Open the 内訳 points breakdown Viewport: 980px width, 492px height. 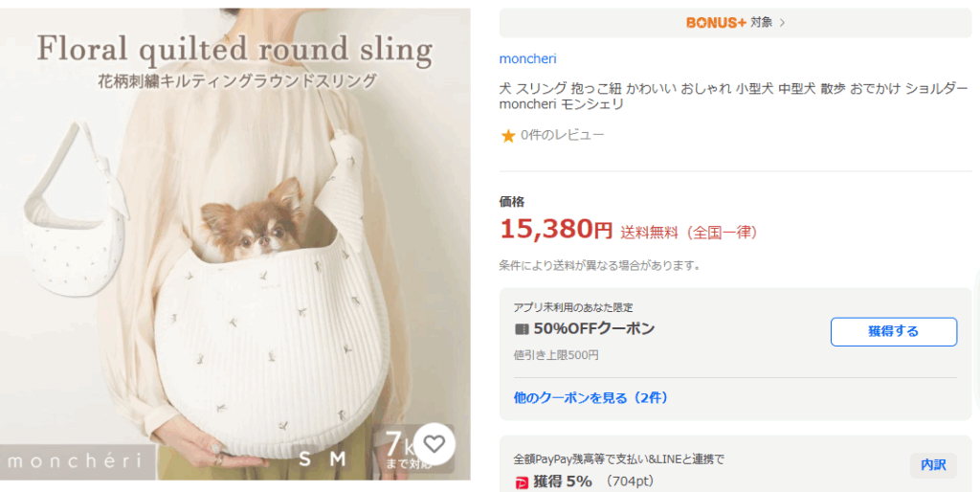(933, 465)
